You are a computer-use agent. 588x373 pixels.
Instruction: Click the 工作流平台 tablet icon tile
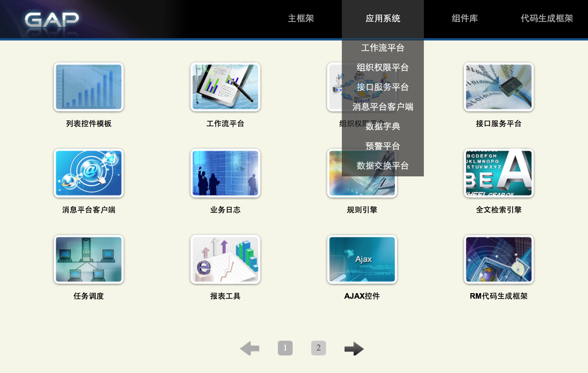(x=225, y=87)
